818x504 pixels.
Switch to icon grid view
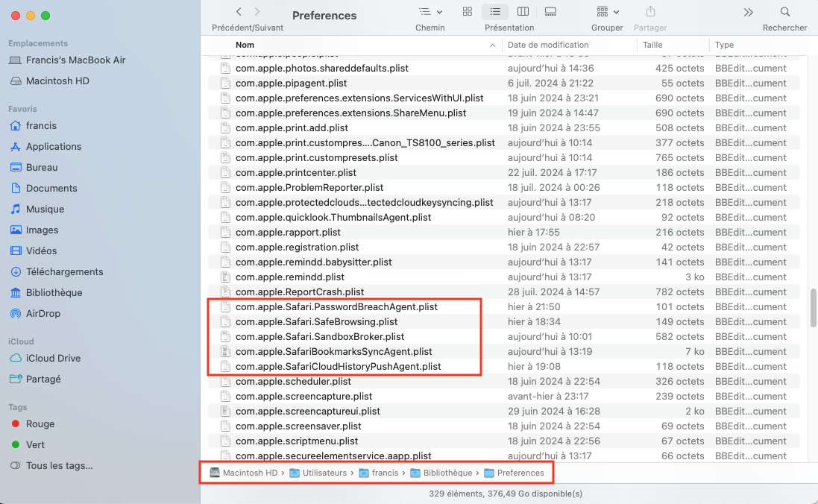pyautogui.click(x=468, y=12)
